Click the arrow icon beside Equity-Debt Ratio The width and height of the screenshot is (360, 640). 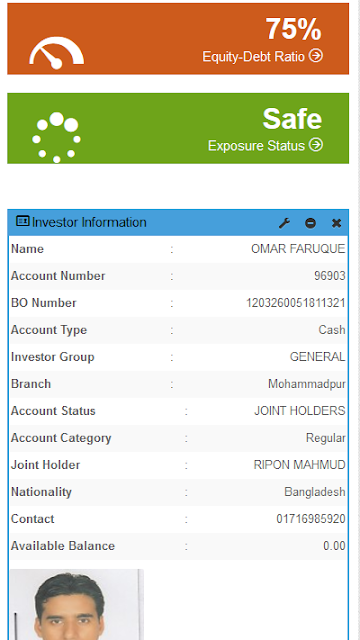[316, 56]
